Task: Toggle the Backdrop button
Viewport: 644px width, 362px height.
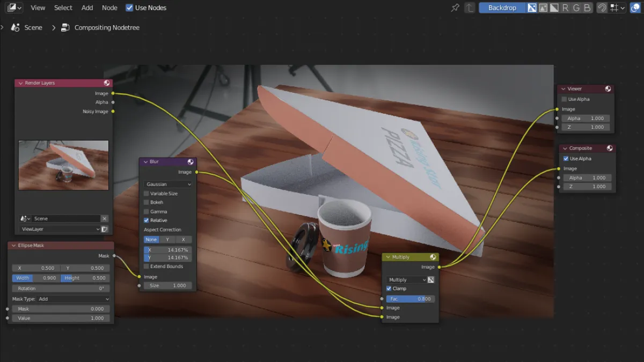Action: click(x=502, y=8)
